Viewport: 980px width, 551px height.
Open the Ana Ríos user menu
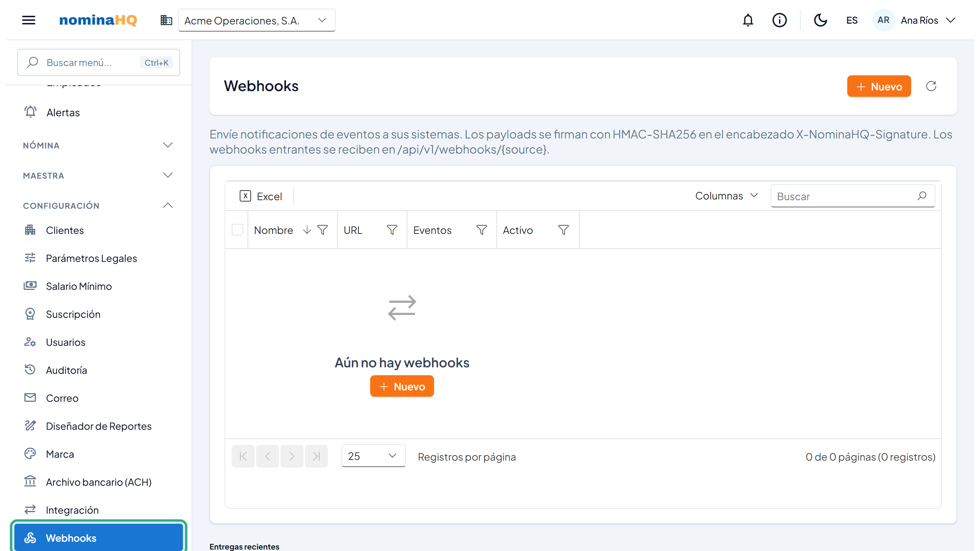915,20
